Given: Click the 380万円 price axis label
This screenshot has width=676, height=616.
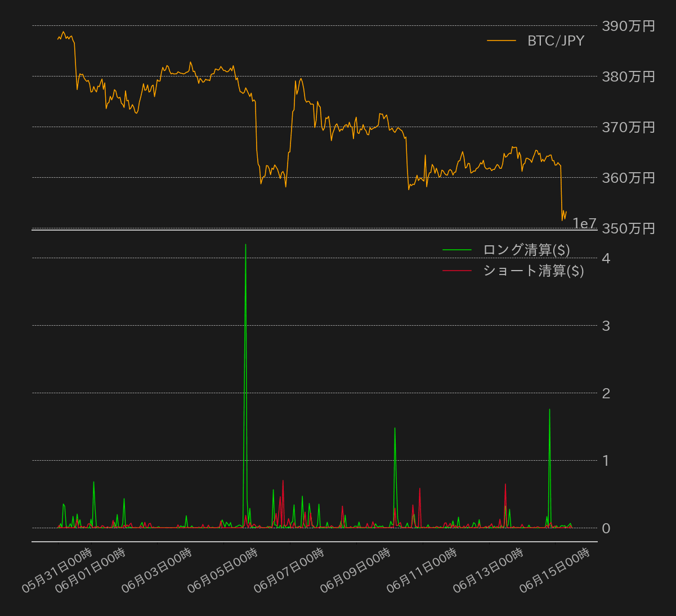Looking at the screenshot, I should click(628, 77).
